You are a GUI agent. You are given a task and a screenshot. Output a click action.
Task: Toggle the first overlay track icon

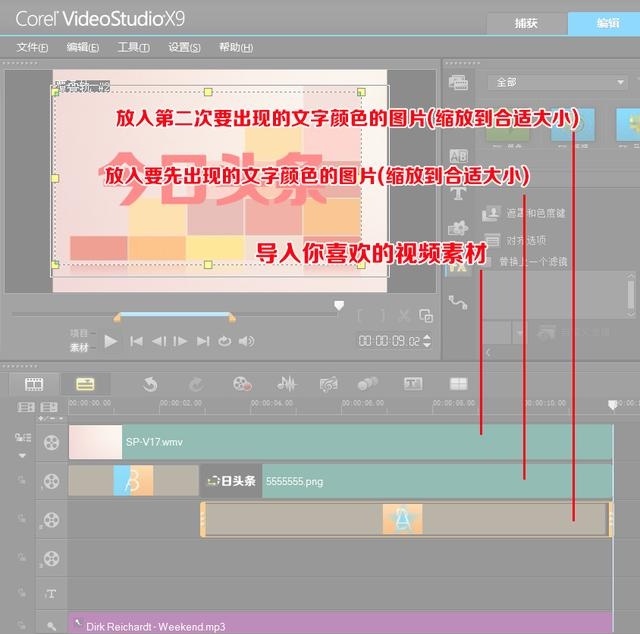[51, 481]
